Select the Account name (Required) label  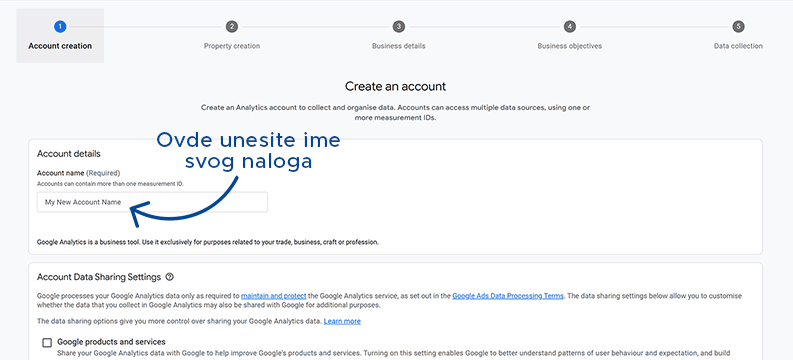78,173
